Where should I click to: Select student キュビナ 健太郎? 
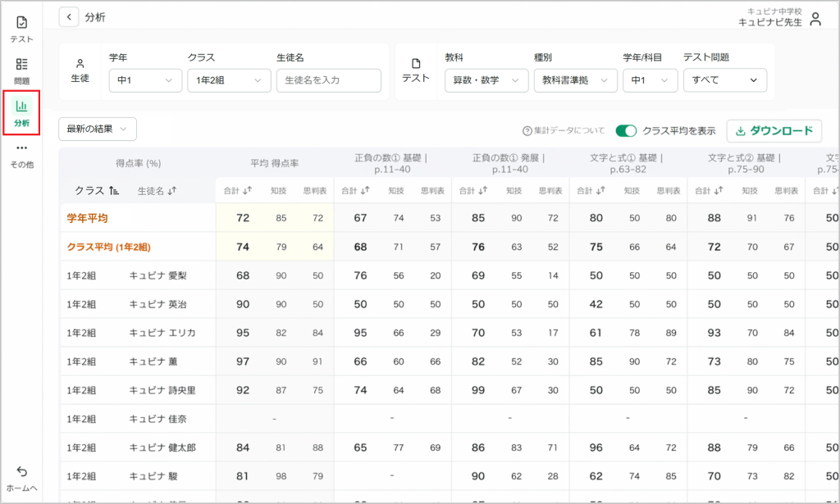[162, 447]
